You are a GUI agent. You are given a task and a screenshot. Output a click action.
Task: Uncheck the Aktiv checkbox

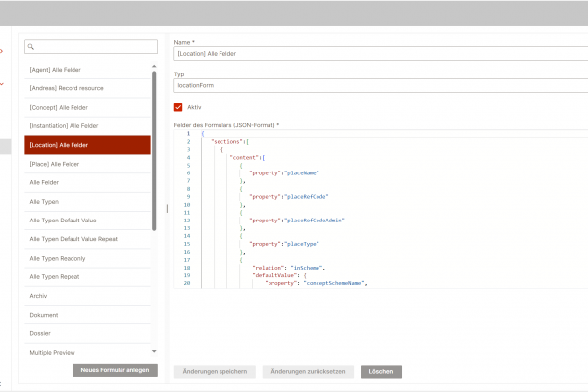tap(178, 107)
